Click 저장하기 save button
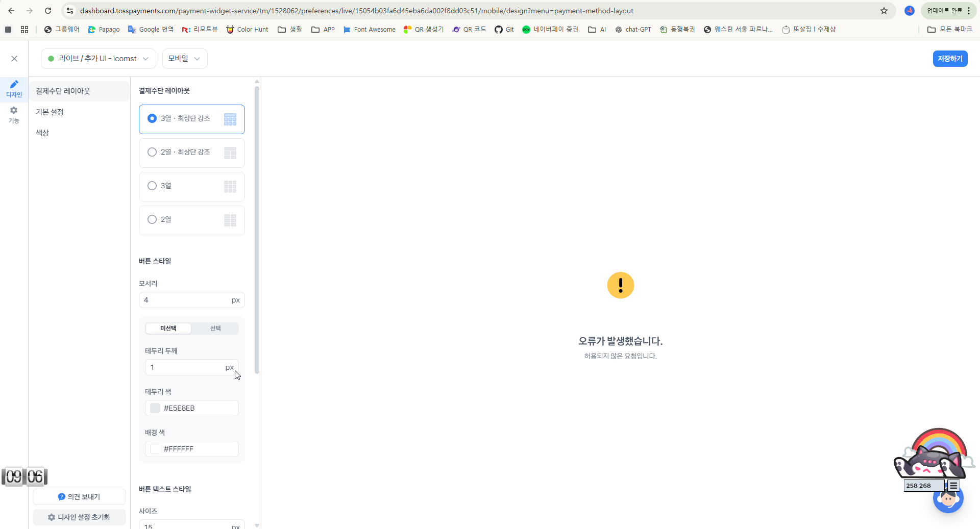This screenshot has height=529, width=980. click(950, 59)
